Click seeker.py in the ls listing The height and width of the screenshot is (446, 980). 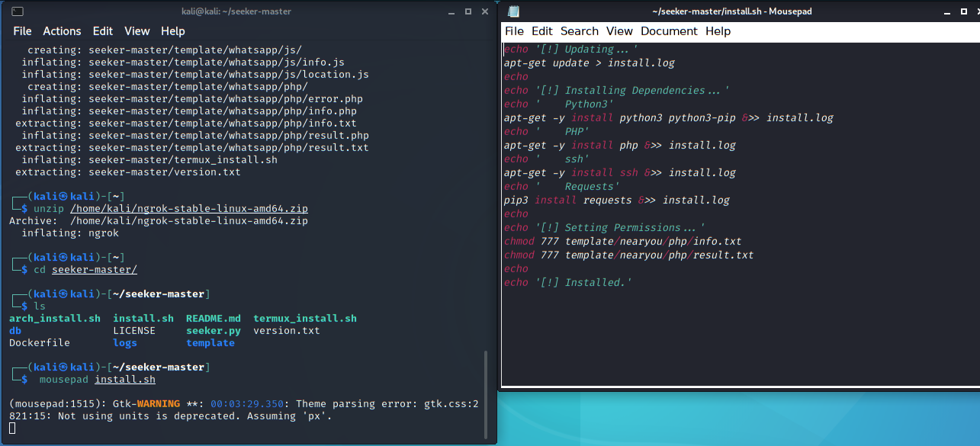(214, 330)
